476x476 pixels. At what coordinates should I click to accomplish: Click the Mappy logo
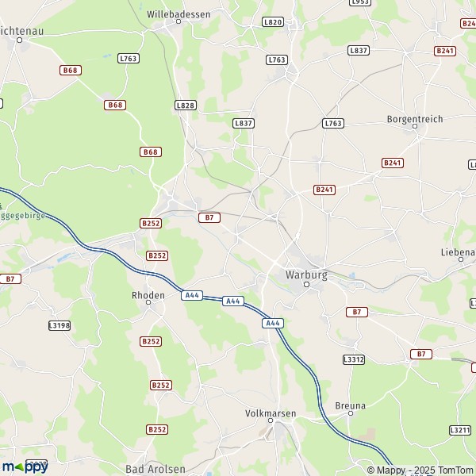coord(25,467)
